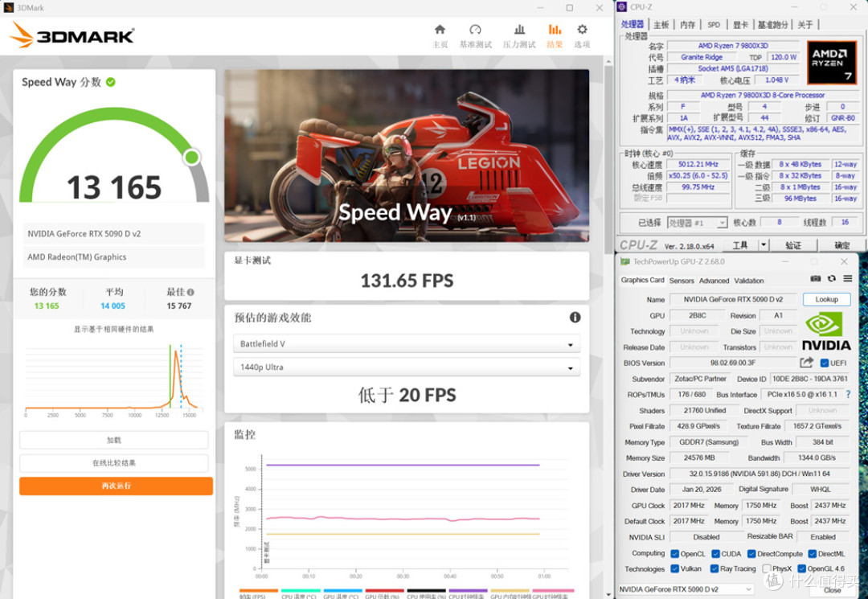Image resolution: width=868 pixels, height=599 pixels.
Task: Open the 3DMark options gear icon
Action: (x=583, y=29)
